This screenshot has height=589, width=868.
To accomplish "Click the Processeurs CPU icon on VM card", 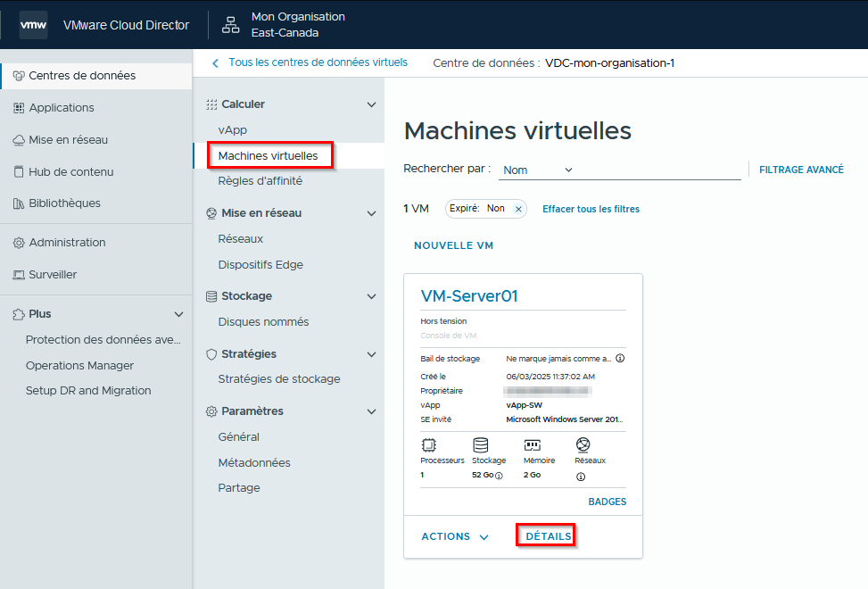I will (x=429, y=445).
